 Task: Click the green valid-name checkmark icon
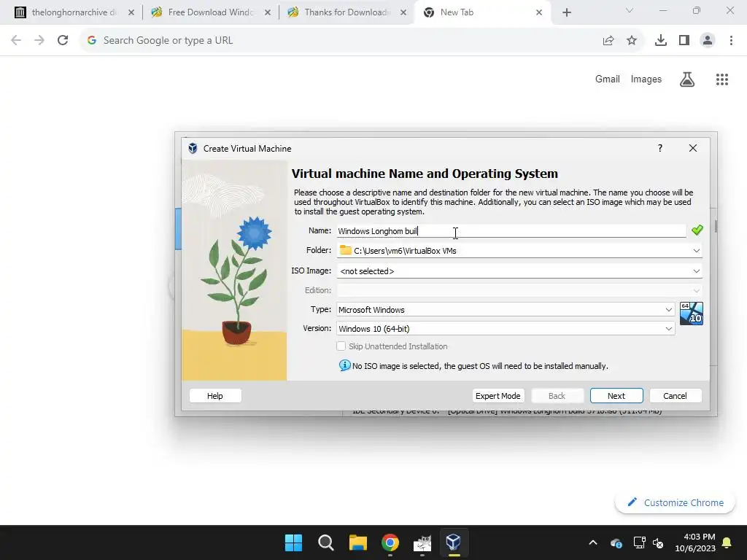coord(697,230)
